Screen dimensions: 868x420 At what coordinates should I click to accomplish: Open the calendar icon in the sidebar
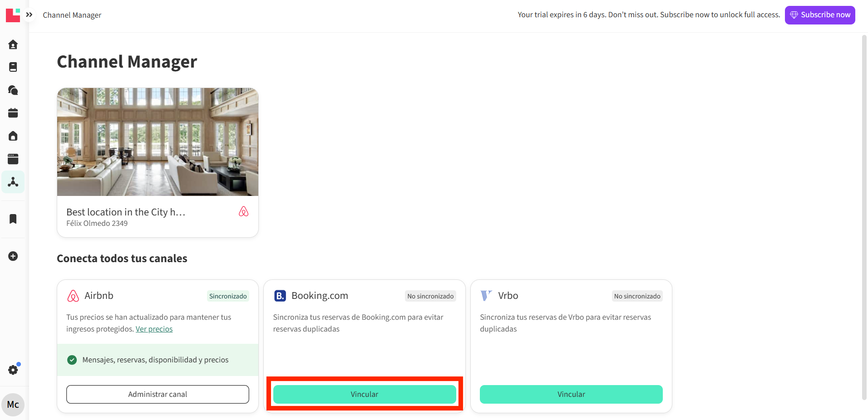13,113
